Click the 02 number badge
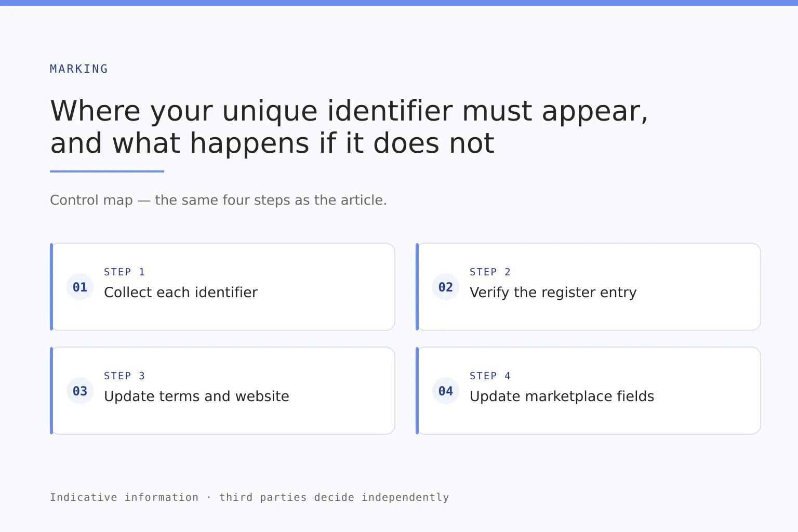 (446, 287)
